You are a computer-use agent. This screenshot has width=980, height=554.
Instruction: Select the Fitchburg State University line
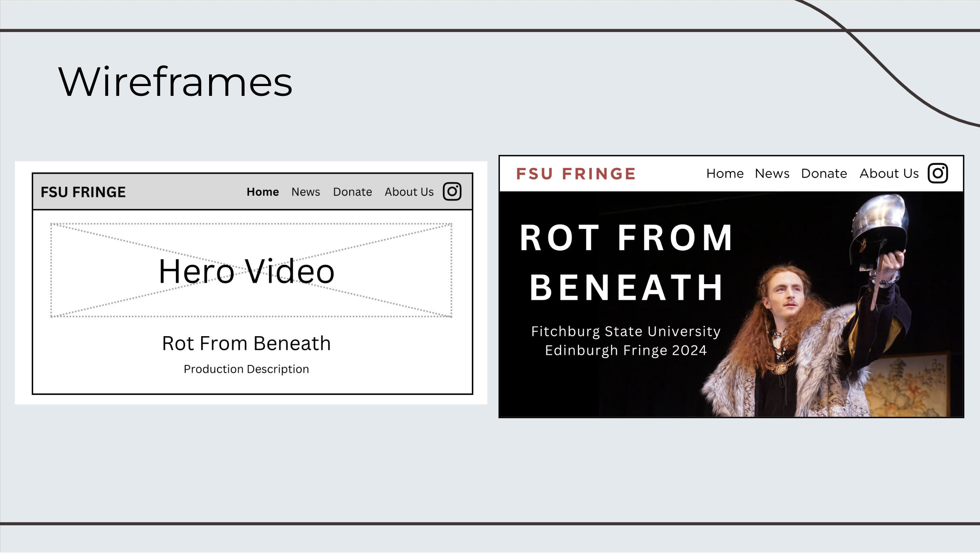[626, 331]
